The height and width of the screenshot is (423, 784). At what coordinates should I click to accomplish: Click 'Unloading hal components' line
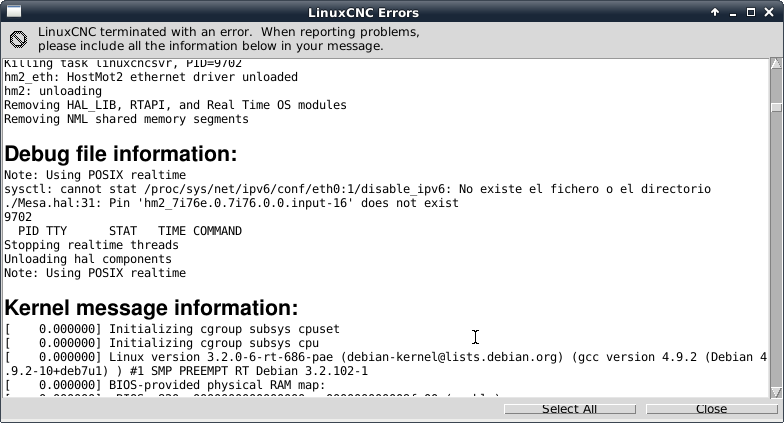(x=88, y=259)
